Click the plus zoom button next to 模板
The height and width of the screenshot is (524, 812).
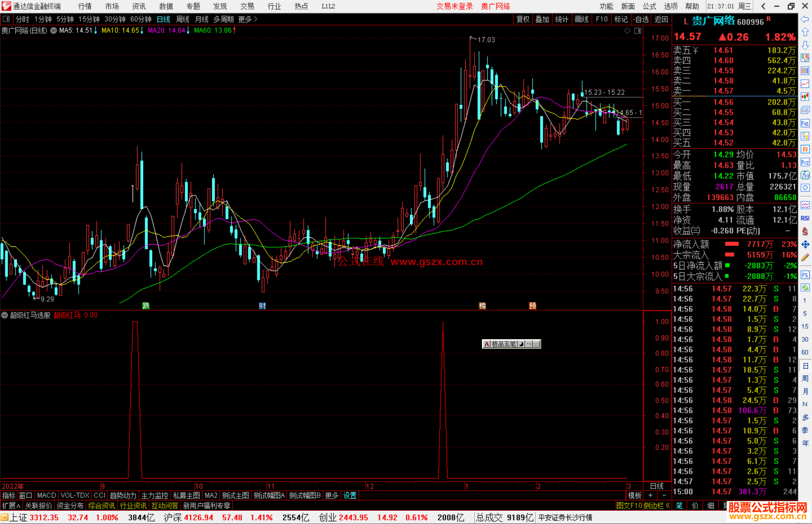650,495
